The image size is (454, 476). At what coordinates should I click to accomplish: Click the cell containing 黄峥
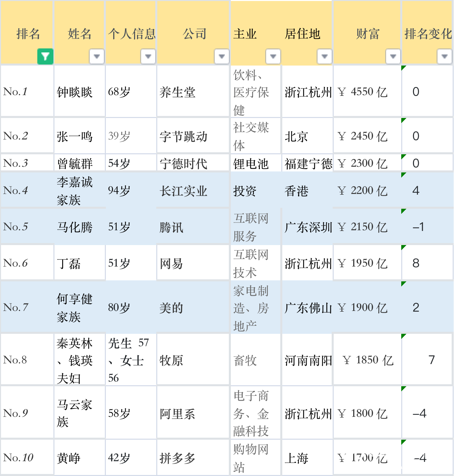(x=80, y=458)
